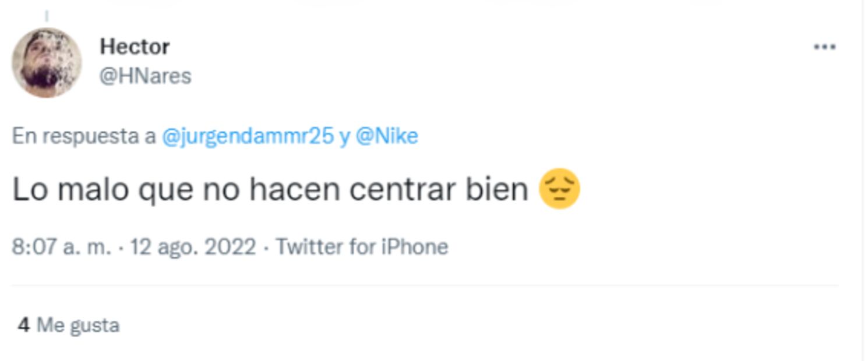
Task: Click the thread connector line above avatar
Action: pos(47,16)
